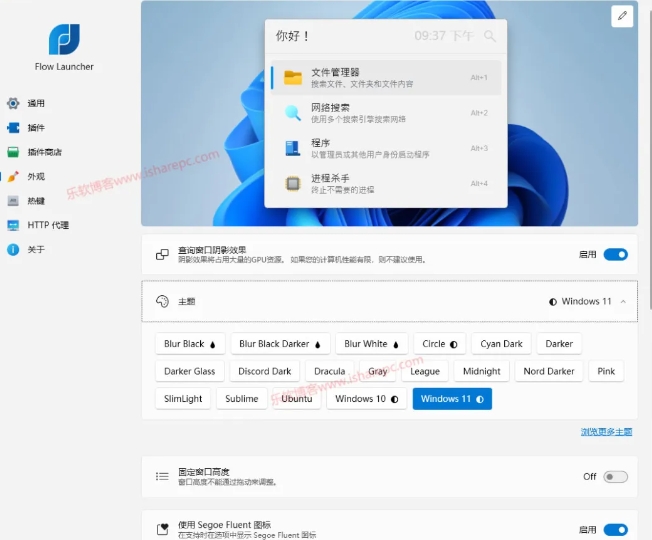Screen dimensions: 652x540
Task: Pick the Dracula theme
Action: tap(329, 371)
